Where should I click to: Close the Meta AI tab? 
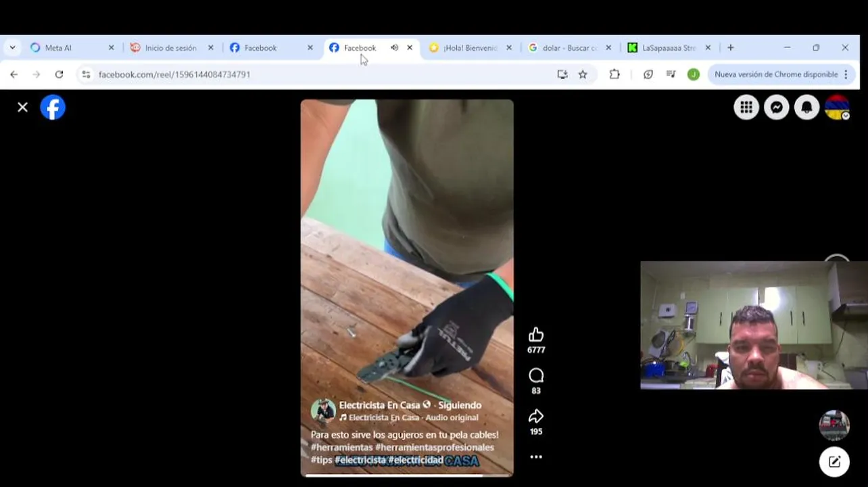pos(112,48)
